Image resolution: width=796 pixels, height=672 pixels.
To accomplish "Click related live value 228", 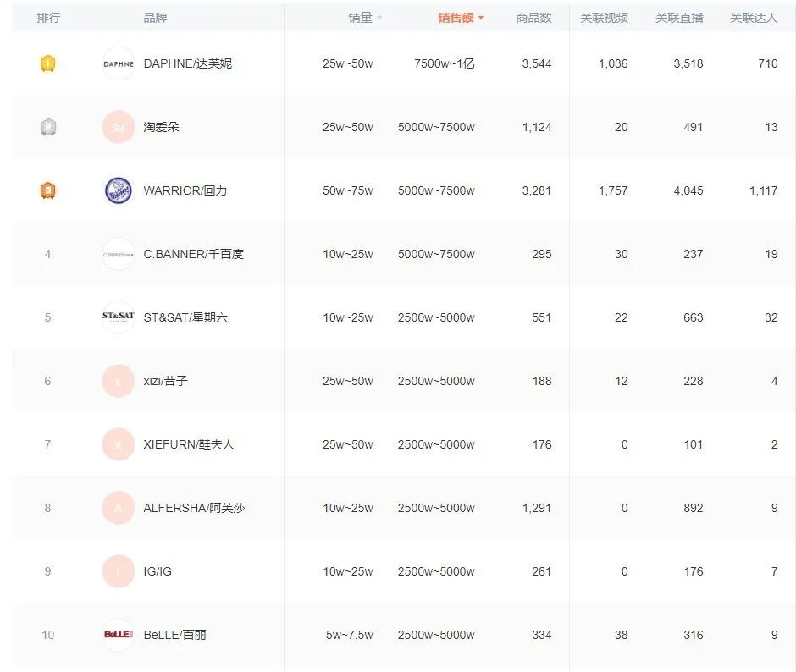I will click(x=693, y=381).
